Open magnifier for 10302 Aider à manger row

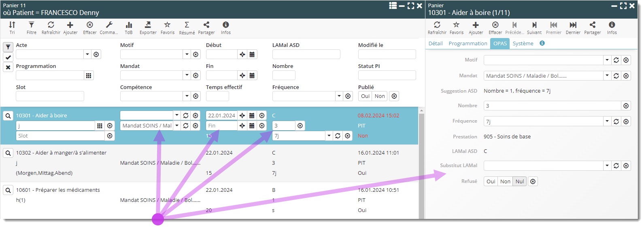coord(8,153)
